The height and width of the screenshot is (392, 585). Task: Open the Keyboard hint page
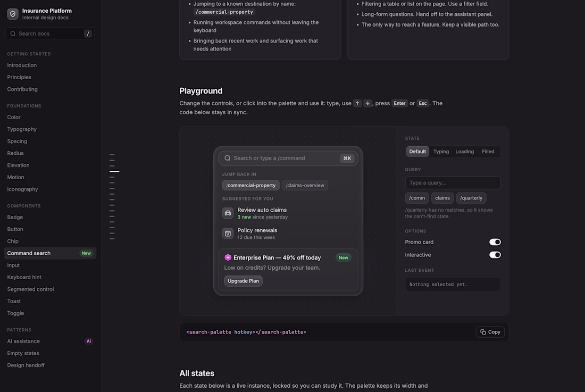pyautogui.click(x=24, y=277)
